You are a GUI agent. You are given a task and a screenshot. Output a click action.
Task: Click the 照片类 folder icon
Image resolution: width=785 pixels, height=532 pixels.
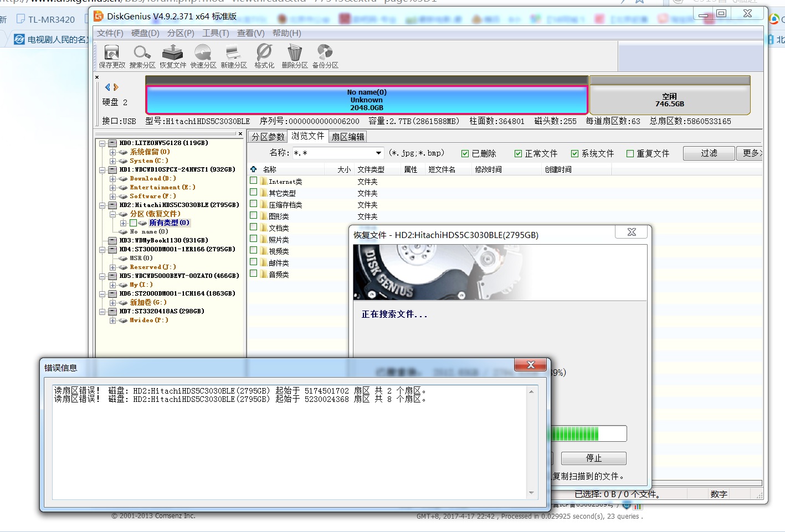(264, 239)
